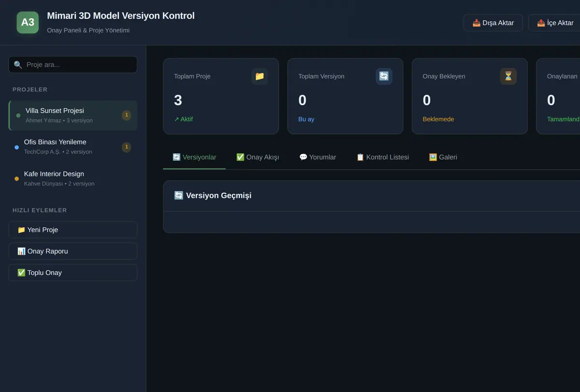Click the Toplam Versiyon card label
The height and width of the screenshot is (392, 580).
321,76
